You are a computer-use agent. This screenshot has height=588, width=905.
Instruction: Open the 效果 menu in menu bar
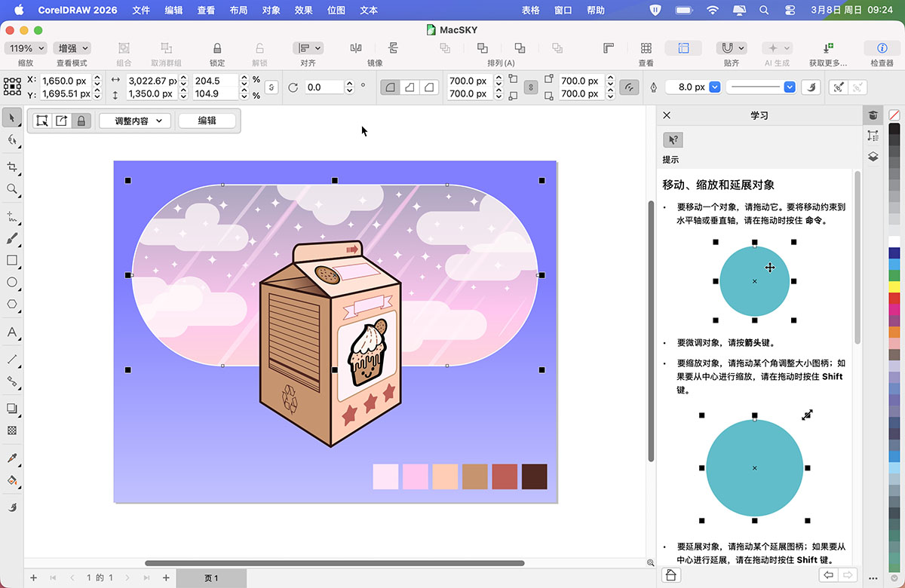(304, 10)
